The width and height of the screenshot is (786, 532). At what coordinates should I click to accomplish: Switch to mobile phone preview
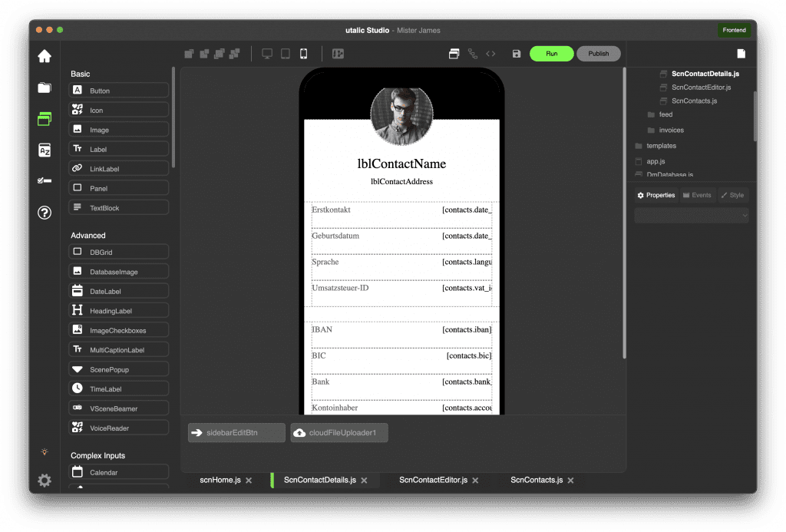(x=303, y=54)
